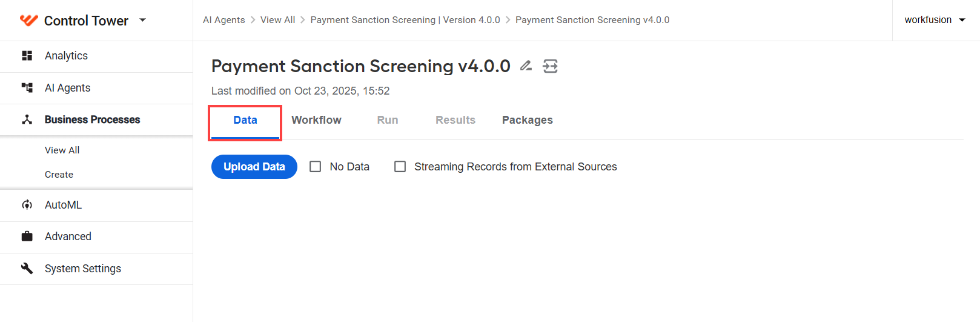Click the WorkFusion logo icon

(29, 21)
